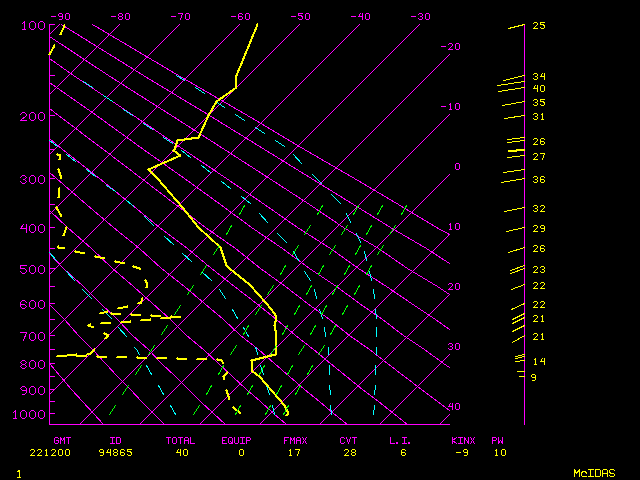Image resolution: width=640 pixels, height=480 pixels.
Task: Click the -30 temperature label at top
Action: pos(421,16)
